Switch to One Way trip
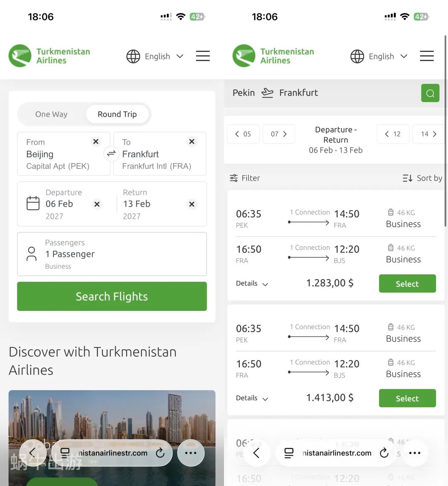 pos(51,114)
